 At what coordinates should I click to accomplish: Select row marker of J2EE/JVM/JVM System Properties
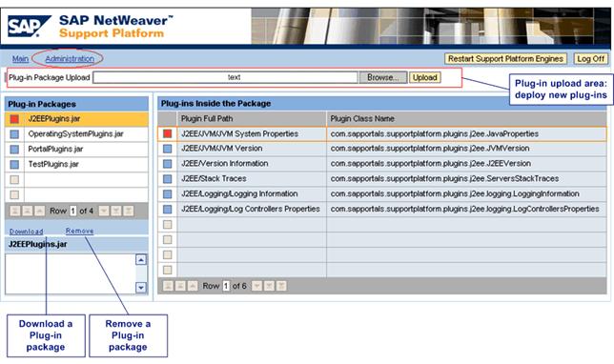[167, 133]
